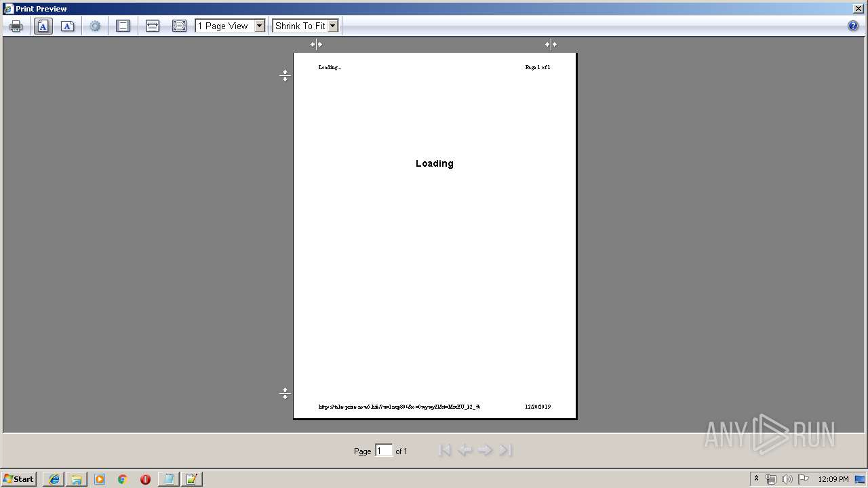Open Windows Media Player in taskbar

[100, 479]
